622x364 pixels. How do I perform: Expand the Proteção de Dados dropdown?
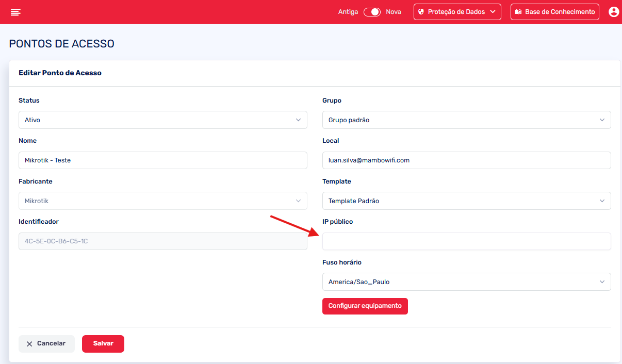[x=457, y=12]
